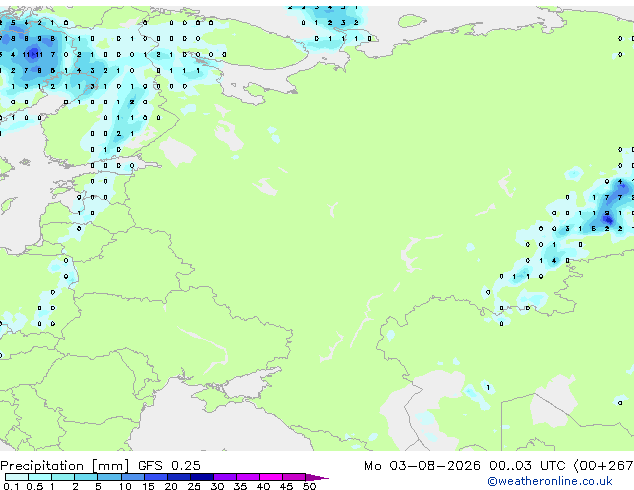
Task: Click the 45–50 mm legend swatch
Action: point(294,477)
